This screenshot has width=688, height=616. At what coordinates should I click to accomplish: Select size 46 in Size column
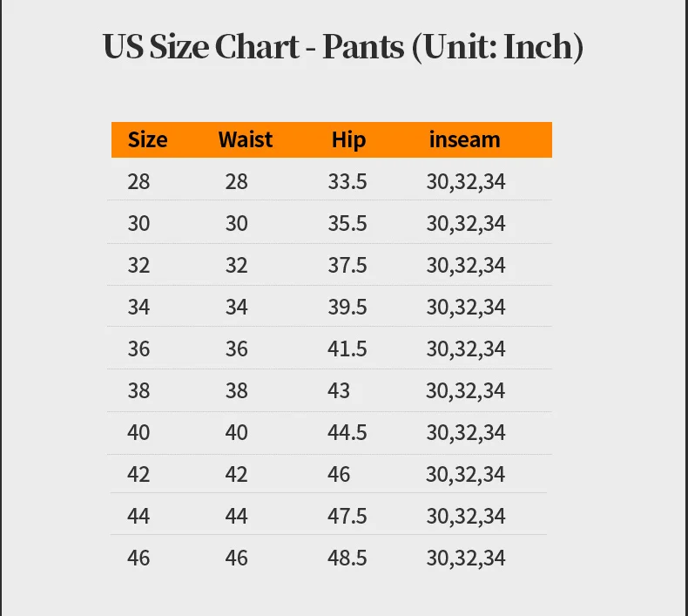pyautogui.click(x=138, y=558)
